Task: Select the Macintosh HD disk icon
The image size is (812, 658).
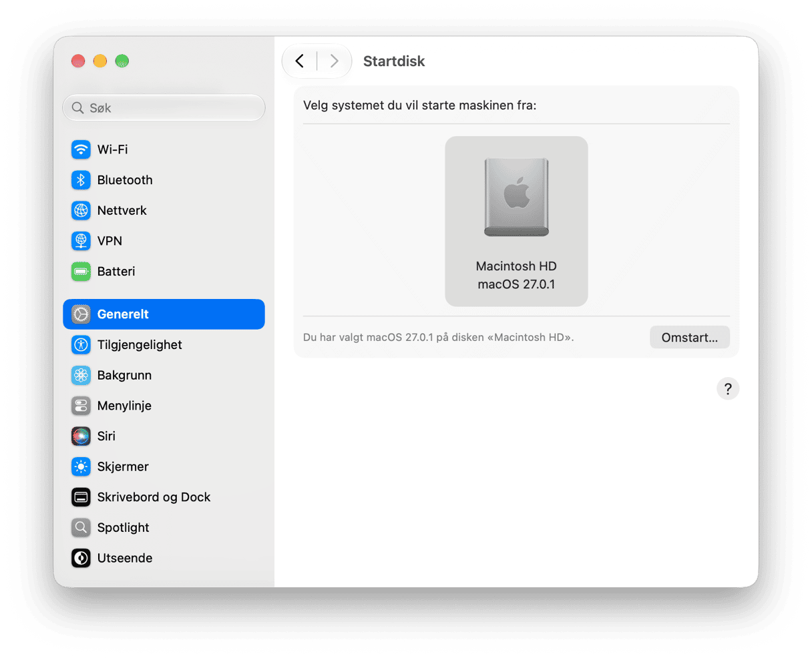Action: (516, 197)
